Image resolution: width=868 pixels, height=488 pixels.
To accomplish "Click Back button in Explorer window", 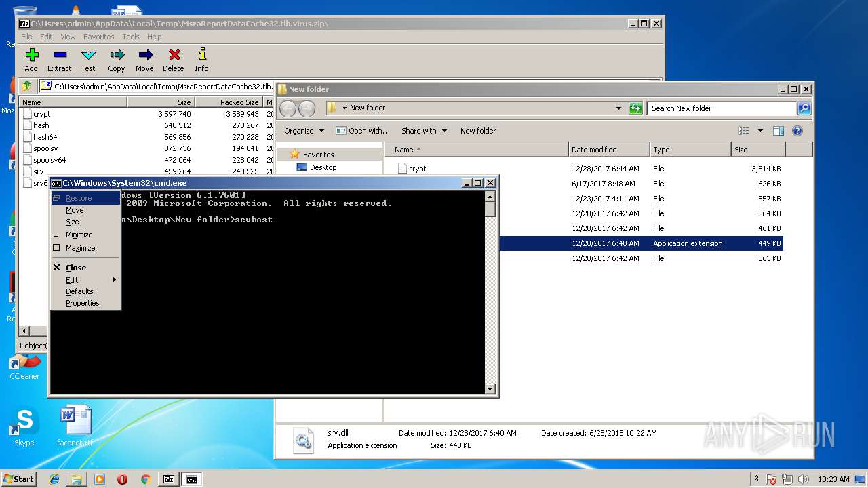I will (288, 108).
